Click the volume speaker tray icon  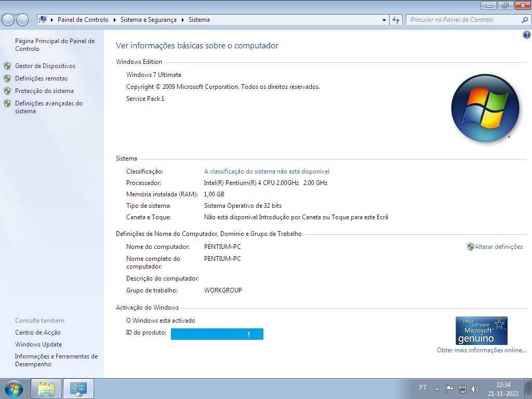(475, 389)
